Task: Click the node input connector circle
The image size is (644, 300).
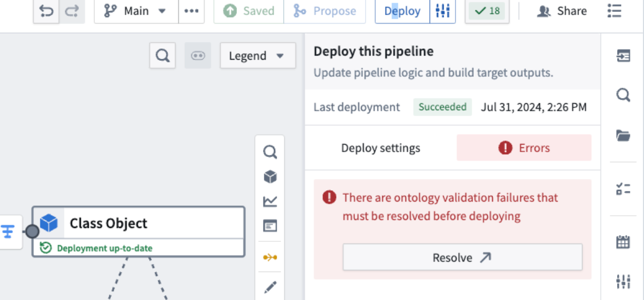Action: point(32,232)
